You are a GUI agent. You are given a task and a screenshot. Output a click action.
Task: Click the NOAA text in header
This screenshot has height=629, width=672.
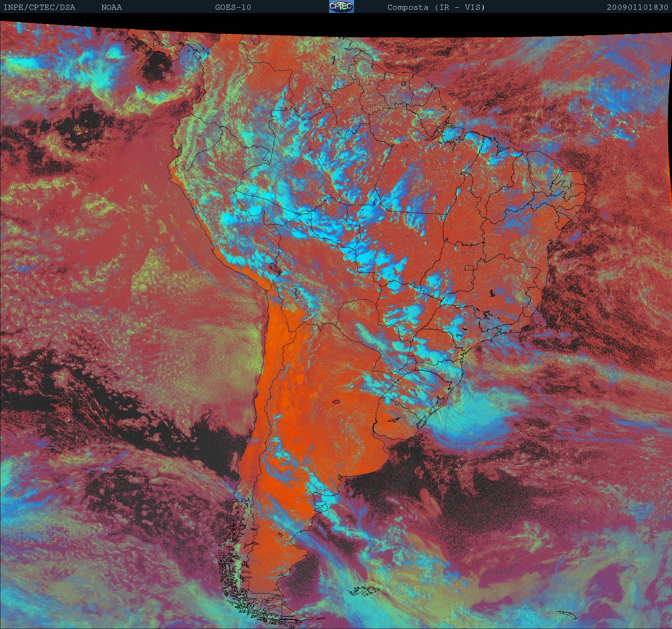111,7
